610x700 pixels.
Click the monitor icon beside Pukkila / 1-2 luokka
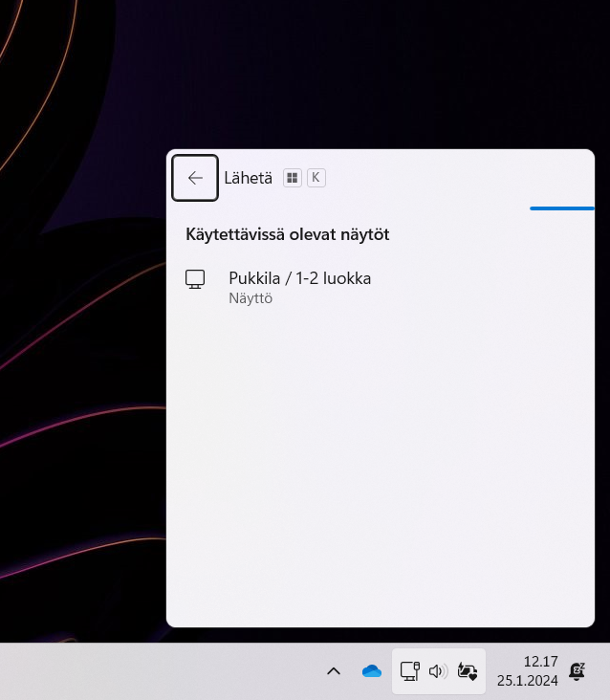(195, 279)
